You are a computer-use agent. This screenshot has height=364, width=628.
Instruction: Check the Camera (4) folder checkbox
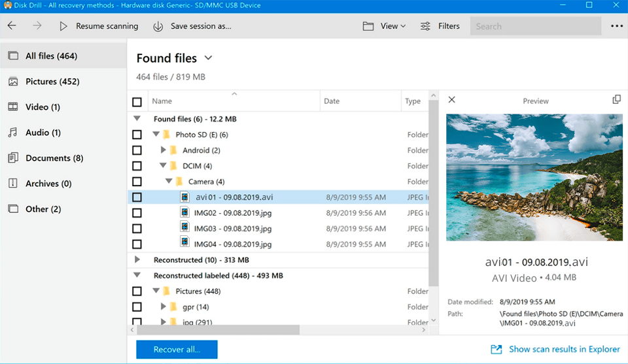pos(137,181)
